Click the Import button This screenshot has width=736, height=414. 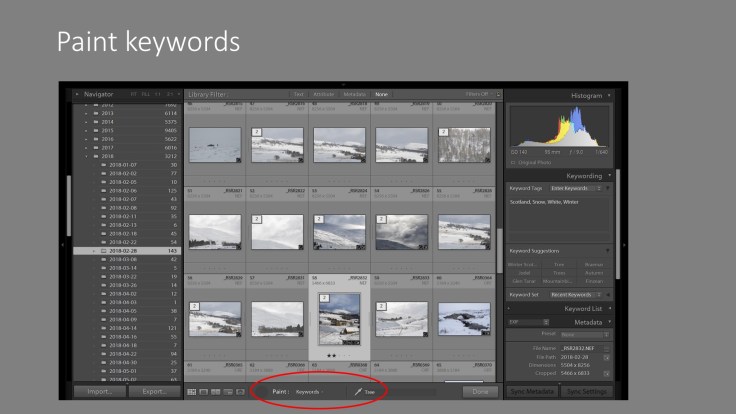point(99,392)
